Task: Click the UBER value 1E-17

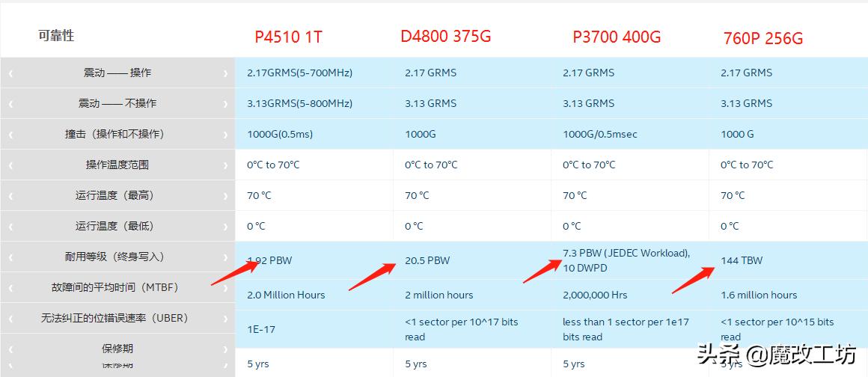Action: tap(261, 329)
